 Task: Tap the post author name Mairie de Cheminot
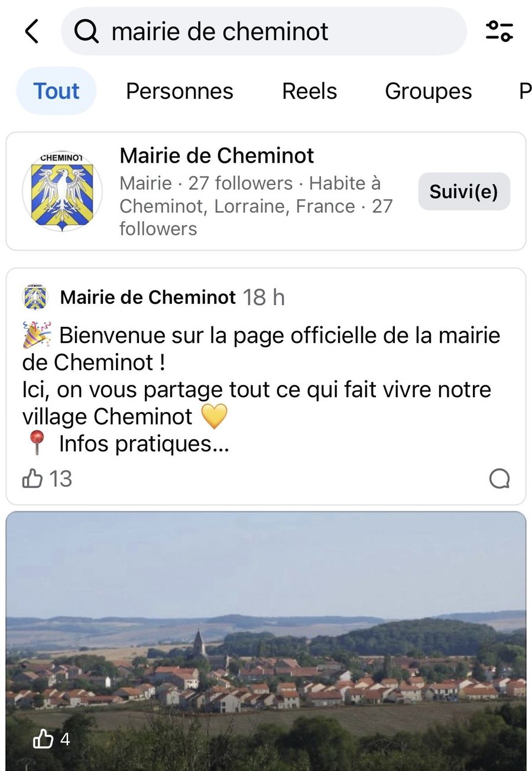pos(148,297)
